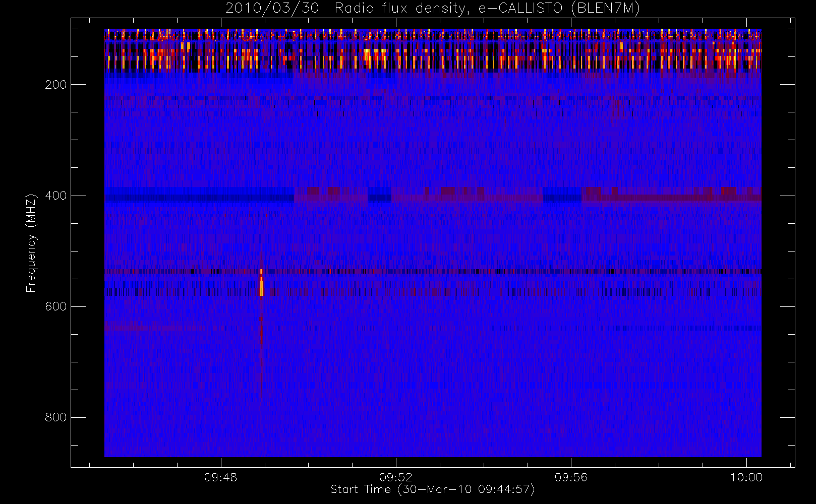This screenshot has width=816, height=504.
Task: Click the 10:00 time tick label
Action: (746, 477)
